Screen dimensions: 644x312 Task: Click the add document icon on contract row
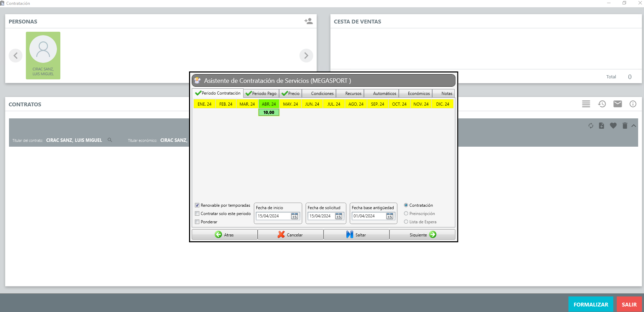602,126
